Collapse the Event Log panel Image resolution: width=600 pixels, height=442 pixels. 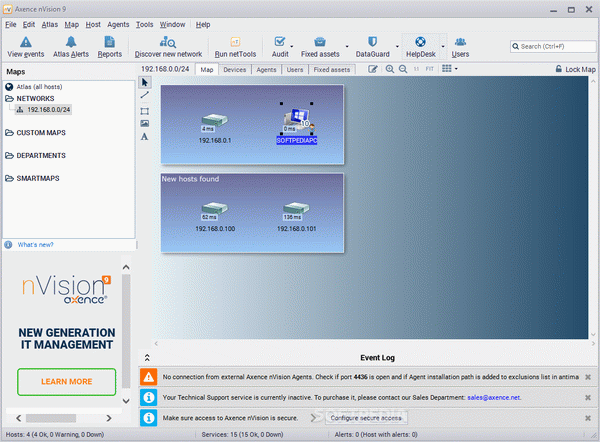(x=147, y=357)
